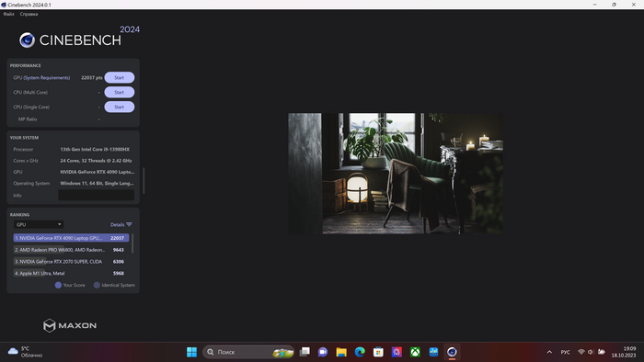Open the System Requirements link

click(x=47, y=77)
